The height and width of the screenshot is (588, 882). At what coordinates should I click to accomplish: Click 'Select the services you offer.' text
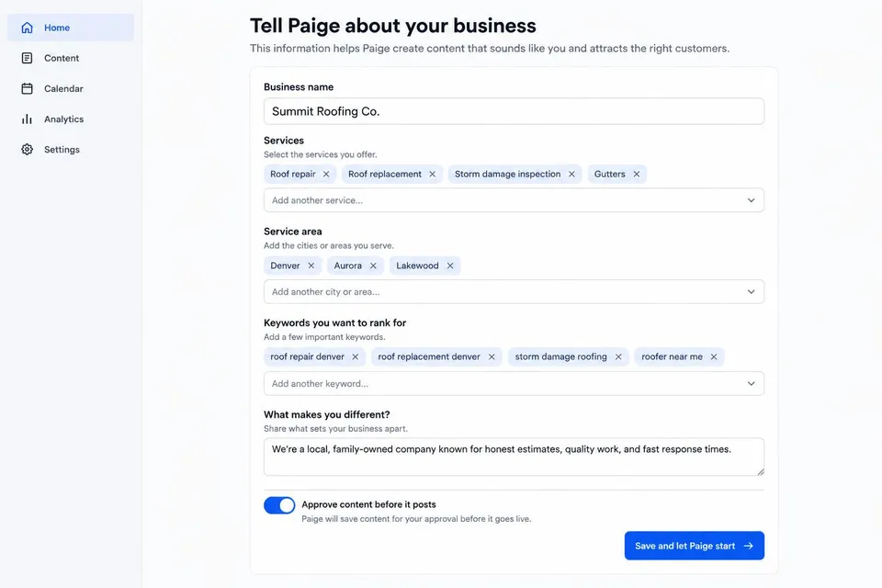point(320,154)
